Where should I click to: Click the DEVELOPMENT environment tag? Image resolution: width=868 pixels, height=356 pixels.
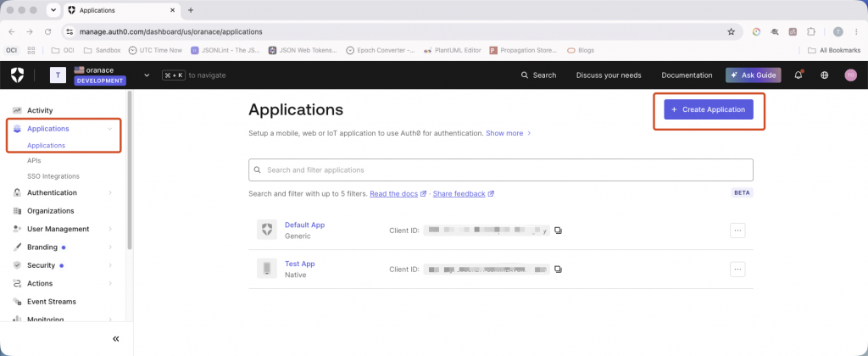pos(100,81)
